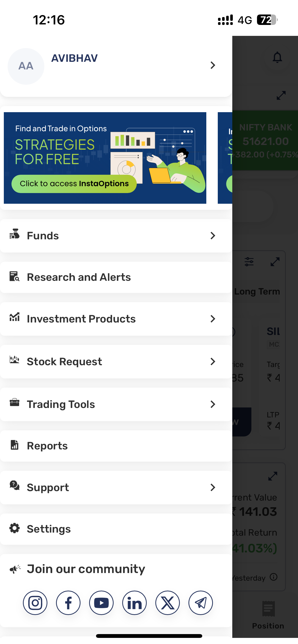
Task: Expand the Investment Products chevron
Action: 213,319
